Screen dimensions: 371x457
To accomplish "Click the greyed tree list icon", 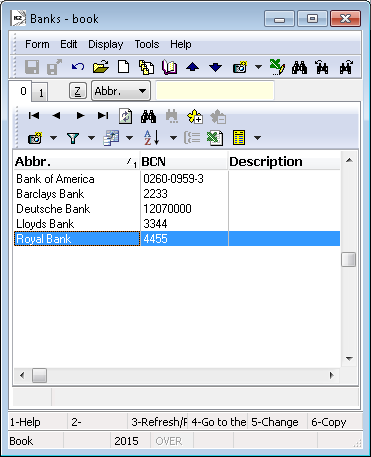I will 192,138.
